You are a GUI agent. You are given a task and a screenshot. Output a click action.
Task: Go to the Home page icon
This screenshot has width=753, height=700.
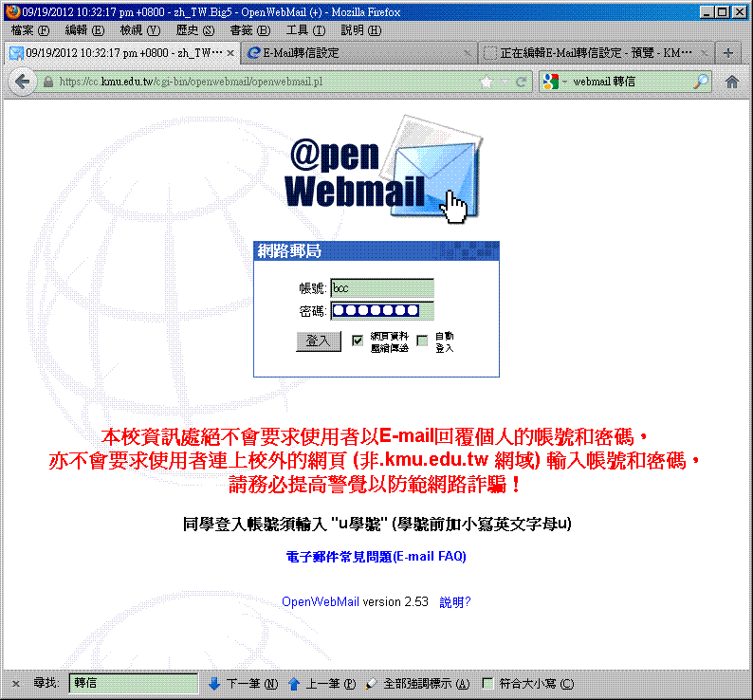[732, 82]
